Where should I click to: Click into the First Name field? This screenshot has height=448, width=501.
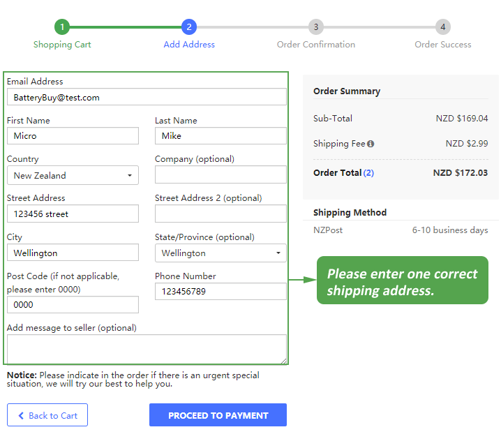click(73, 136)
